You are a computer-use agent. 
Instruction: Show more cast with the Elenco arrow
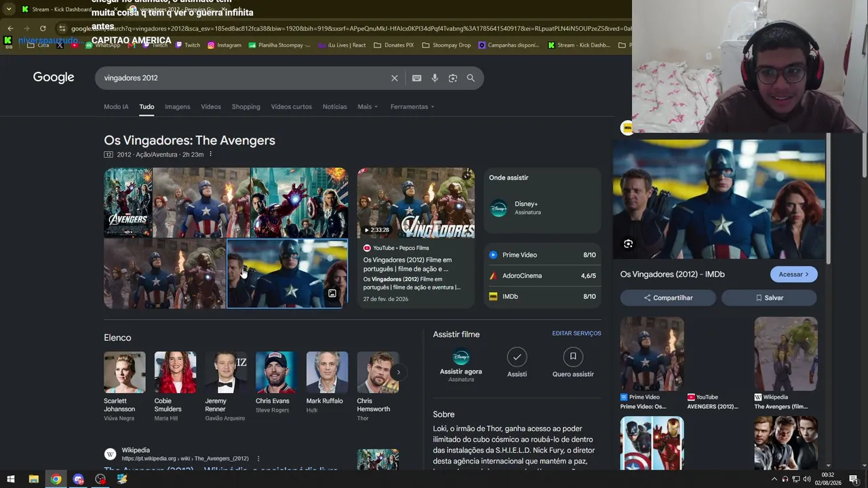398,372
